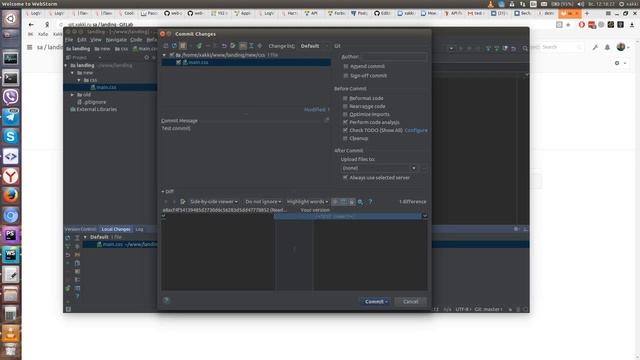Click the green move to changelist icon
The height and width of the screenshot is (360, 640).
(199, 46)
